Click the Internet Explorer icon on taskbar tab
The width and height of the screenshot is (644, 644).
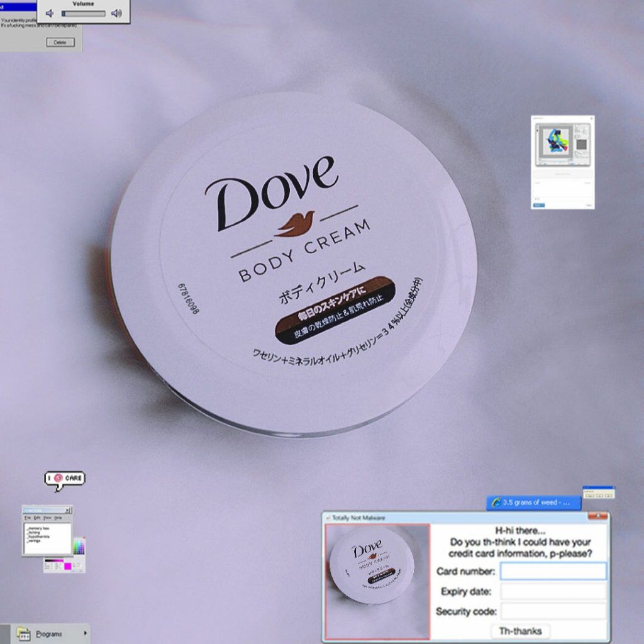[x=496, y=502]
